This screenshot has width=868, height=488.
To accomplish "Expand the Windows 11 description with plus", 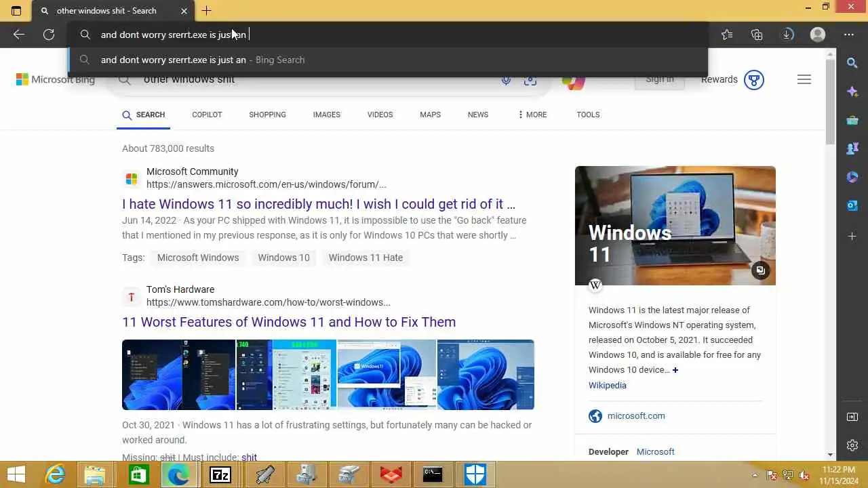I will tap(675, 370).
